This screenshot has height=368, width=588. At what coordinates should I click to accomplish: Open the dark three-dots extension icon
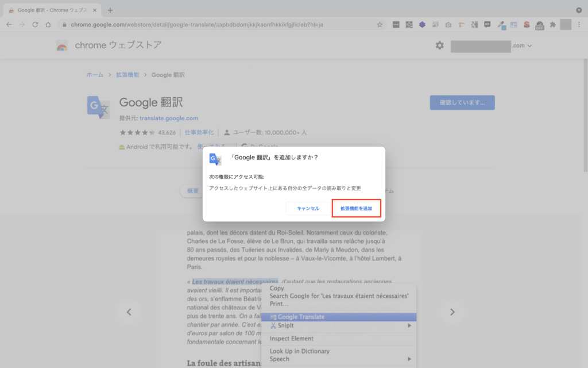click(x=396, y=25)
